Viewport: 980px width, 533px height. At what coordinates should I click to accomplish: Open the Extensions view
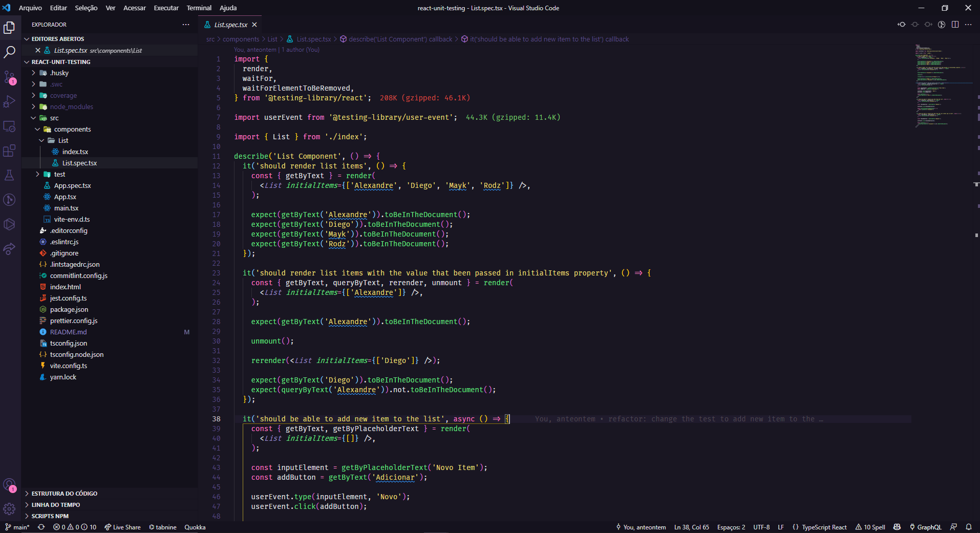(x=10, y=151)
